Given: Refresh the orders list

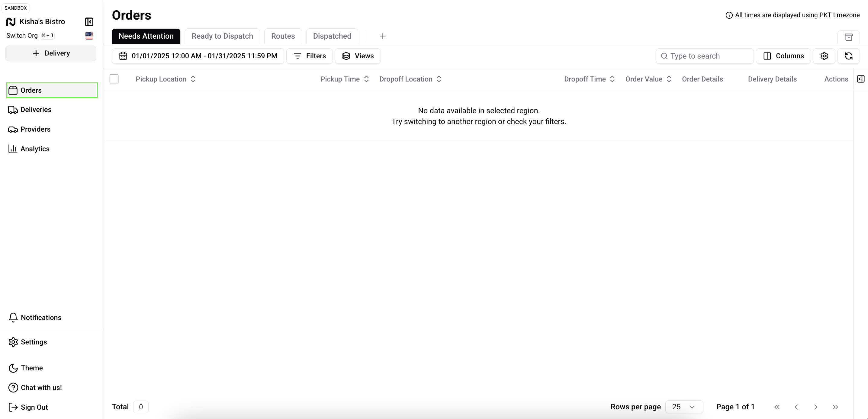Looking at the screenshot, I should [x=848, y=56].
